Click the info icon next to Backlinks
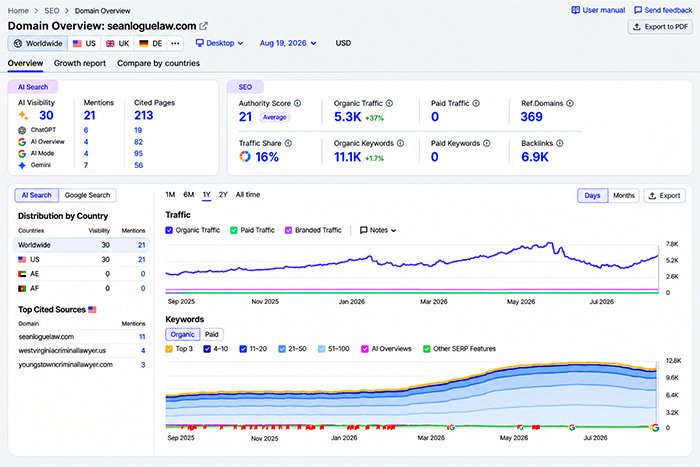 (x=560, y=143)
